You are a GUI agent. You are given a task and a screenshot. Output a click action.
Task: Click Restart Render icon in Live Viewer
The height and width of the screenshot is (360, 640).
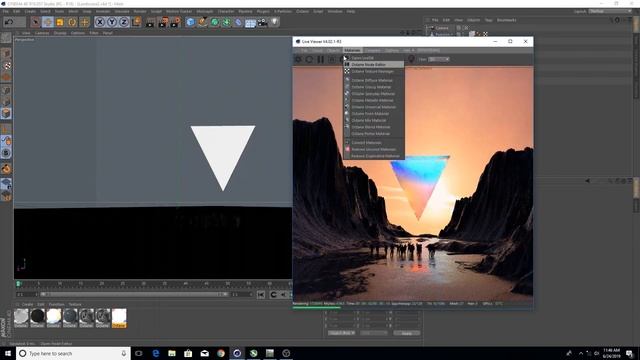point(309,60)
